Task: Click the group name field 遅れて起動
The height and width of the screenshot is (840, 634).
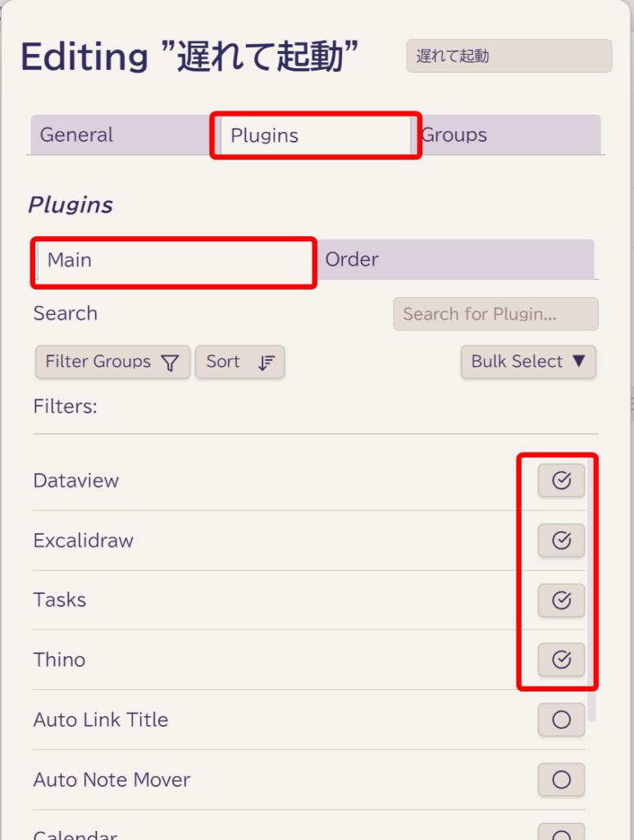Action: [x=509, y=56]
